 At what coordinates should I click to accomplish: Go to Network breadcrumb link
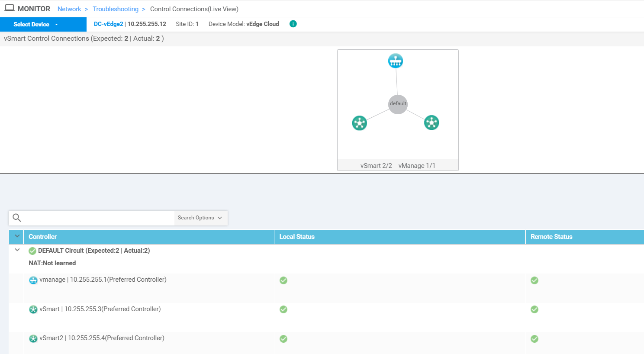[69, 9]
